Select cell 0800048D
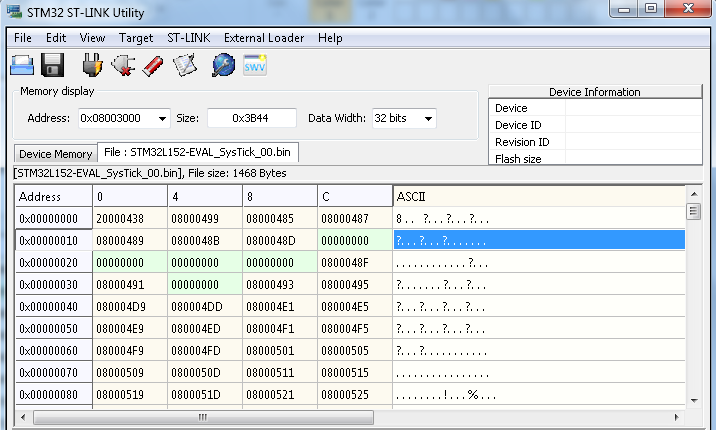This screenshot has width=716, height=430. click(x=280, y=241)
